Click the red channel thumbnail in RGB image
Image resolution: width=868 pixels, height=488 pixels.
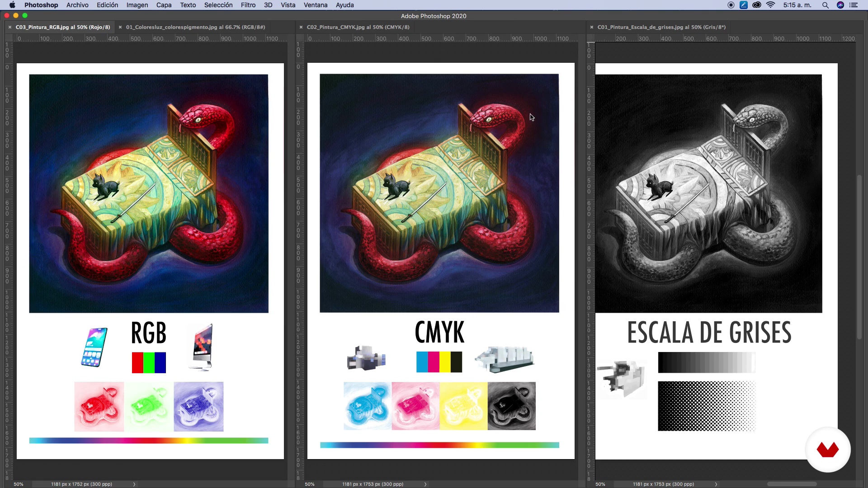point(99,406)
